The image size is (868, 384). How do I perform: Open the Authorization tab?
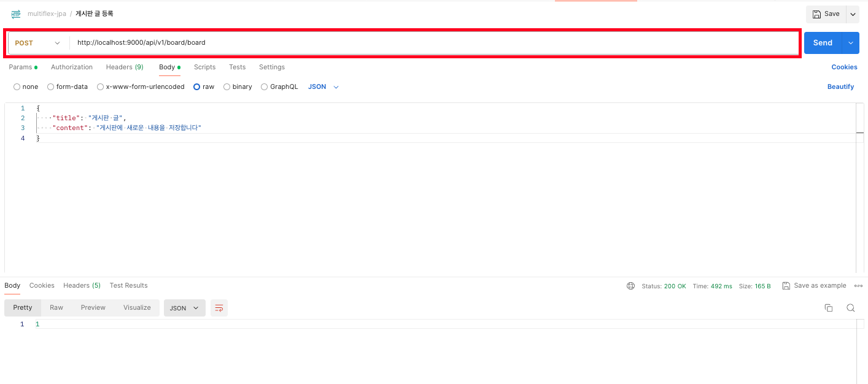click(72, 67)
